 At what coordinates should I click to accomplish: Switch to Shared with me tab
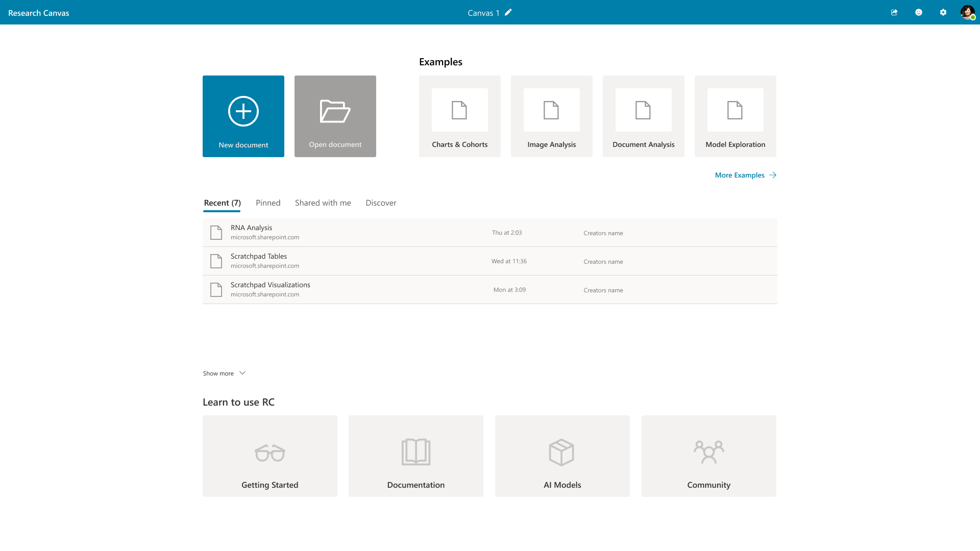point(323,203)
